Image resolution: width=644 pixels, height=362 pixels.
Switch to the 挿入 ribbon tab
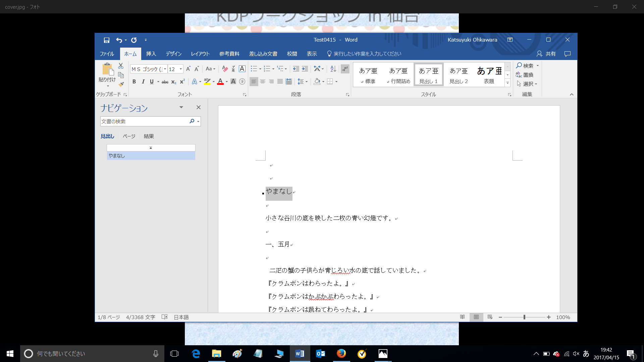tap(152, 54)
